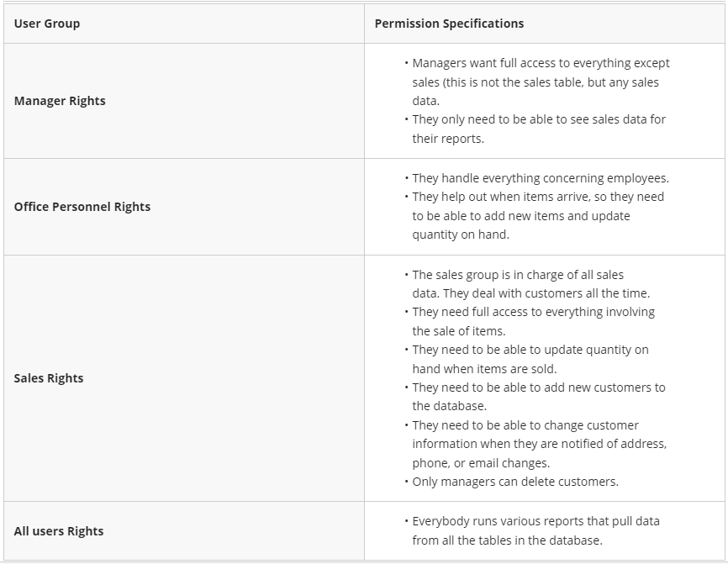Click the bullet 'They handle everything concerning employees'

pyautogui.click(x=541, y=178)
